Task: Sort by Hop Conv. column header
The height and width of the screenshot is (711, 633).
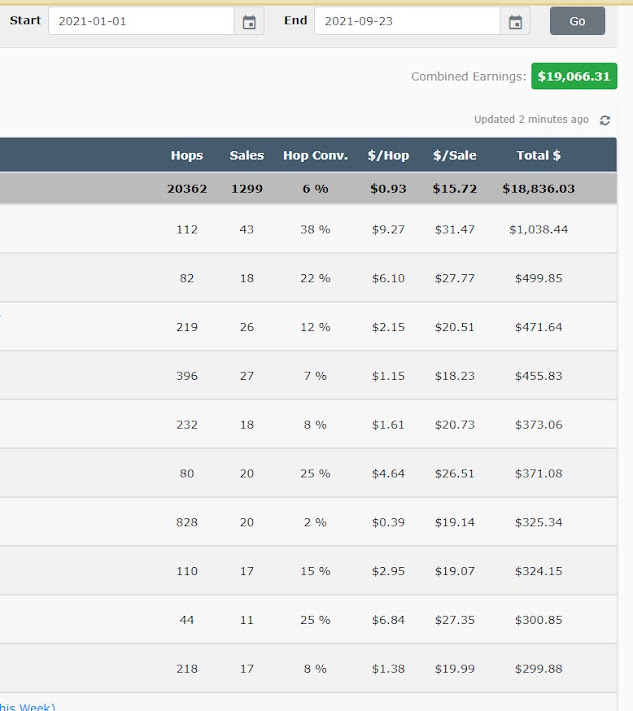Action: tap(315, 155)
